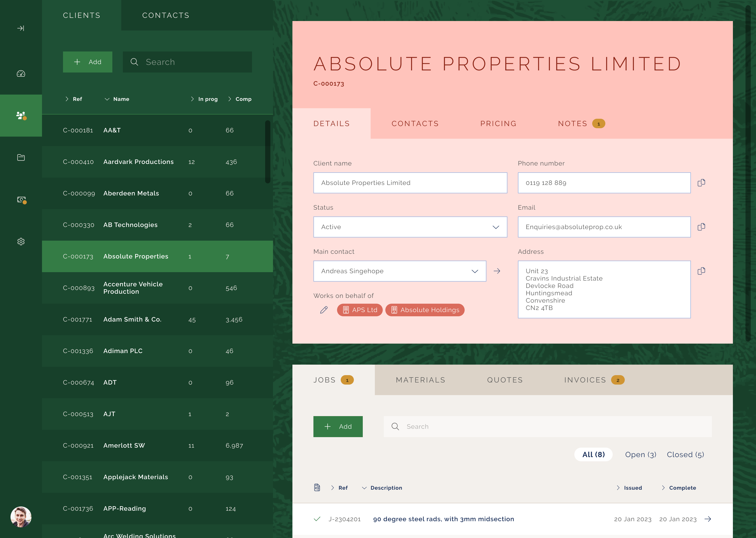The image size is (756, 538).
Task: Expand the collapsed sidebar arrow icon
Action: click(x=20, y=28)
